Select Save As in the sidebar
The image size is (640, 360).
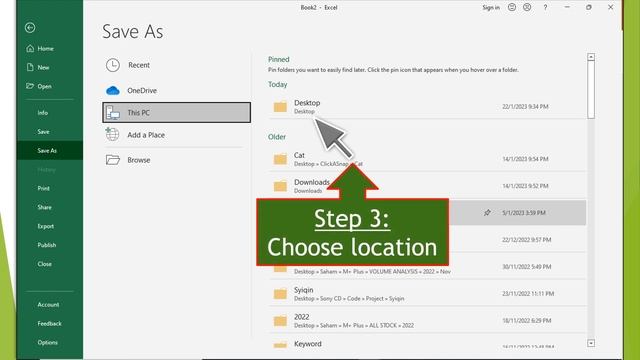pyautogui.click(x=49, y=151)
